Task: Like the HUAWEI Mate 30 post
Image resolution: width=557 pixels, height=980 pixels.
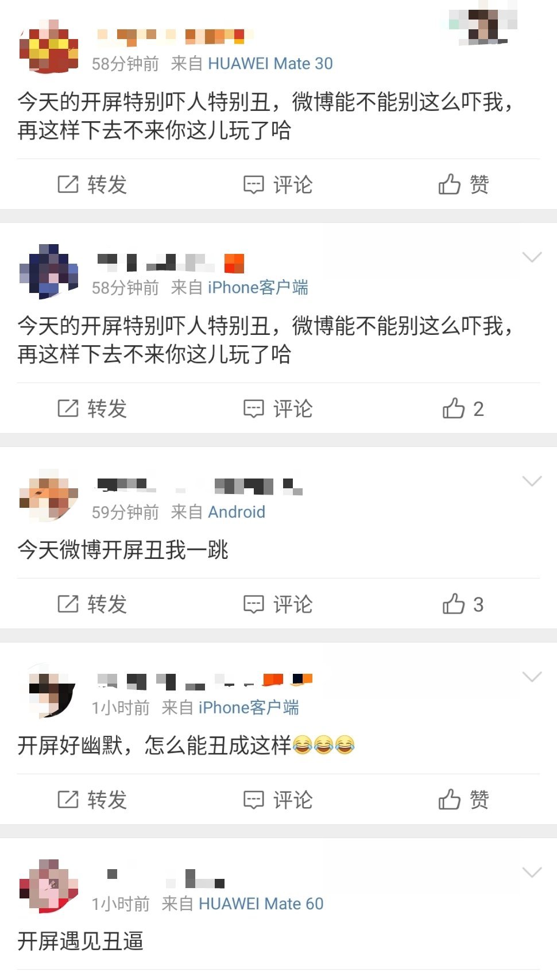Action: (463, 184)
